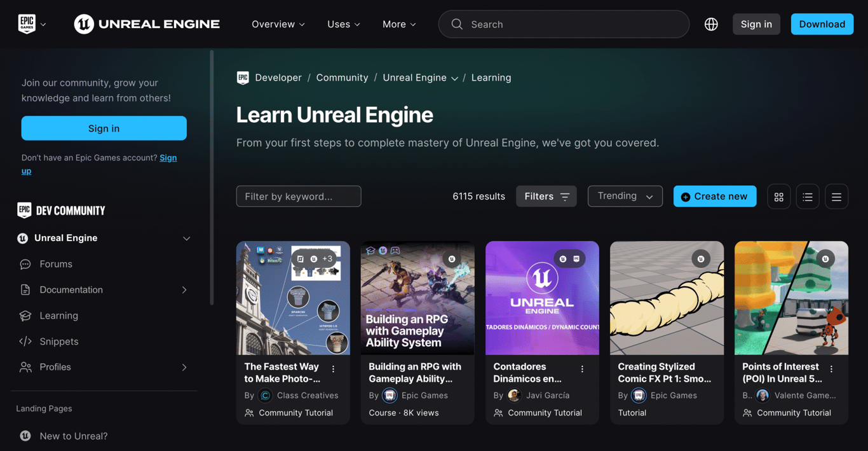Switch to compact view layout

[836, 196]
